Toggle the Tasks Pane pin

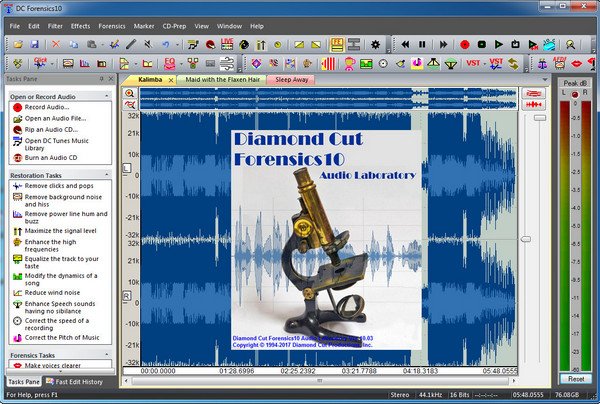click(x=101, y=79)
